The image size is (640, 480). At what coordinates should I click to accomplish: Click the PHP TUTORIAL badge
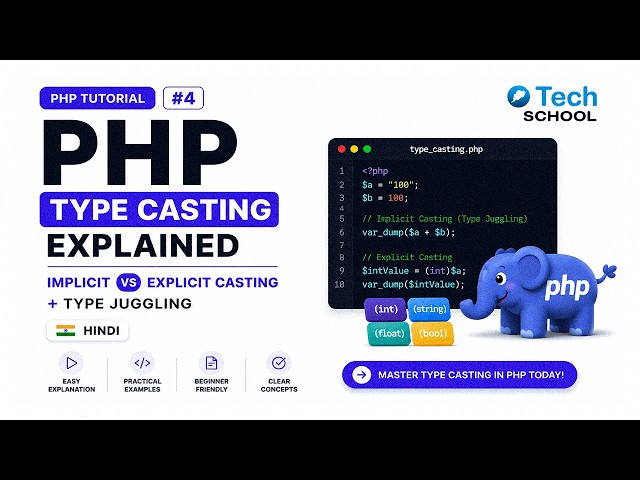pos(97,98)
